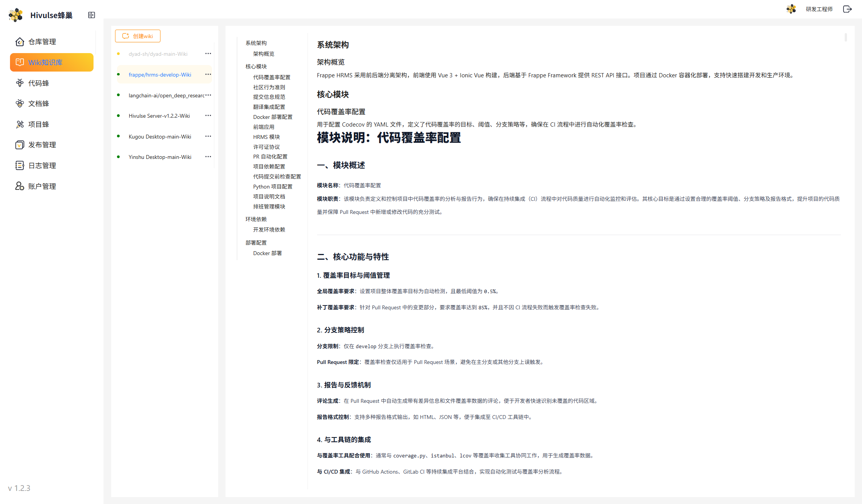Click the 项目蜂 bee icon

point(20,124)
